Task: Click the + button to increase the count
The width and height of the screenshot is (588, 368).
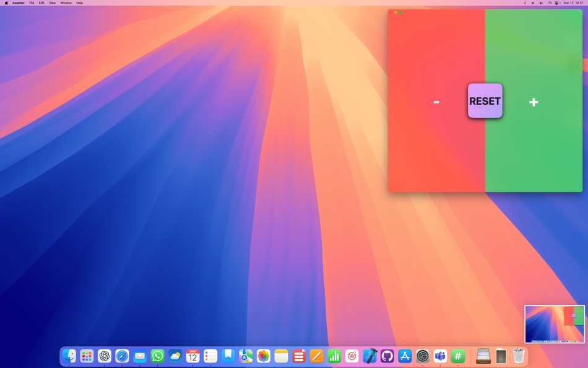Action: pyautogui.click(x=534, y=102)
